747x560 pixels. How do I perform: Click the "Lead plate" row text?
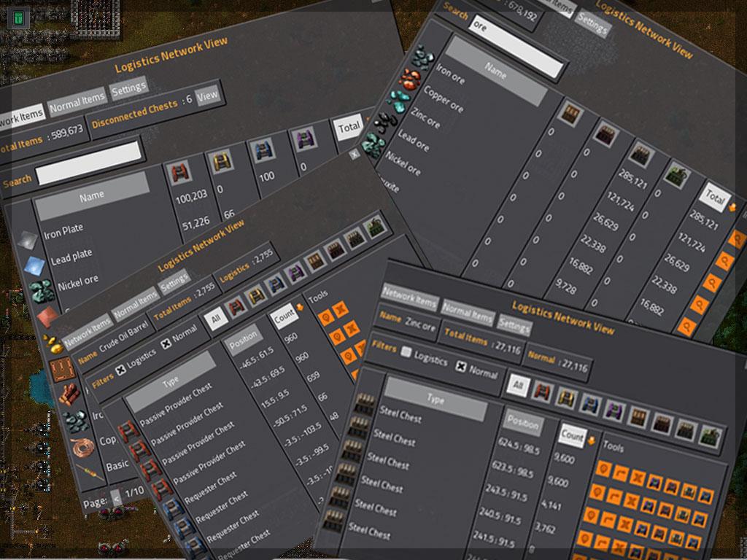tap(71, 257)
